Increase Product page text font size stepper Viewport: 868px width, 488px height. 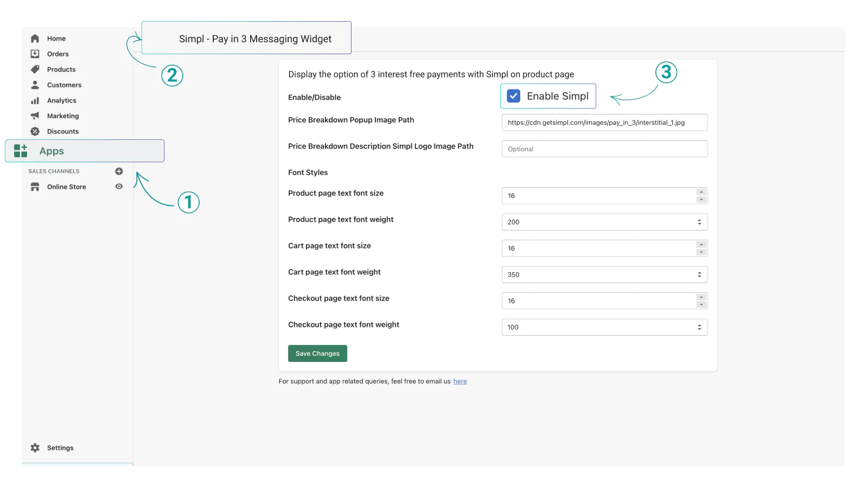[x=701, y=192]
